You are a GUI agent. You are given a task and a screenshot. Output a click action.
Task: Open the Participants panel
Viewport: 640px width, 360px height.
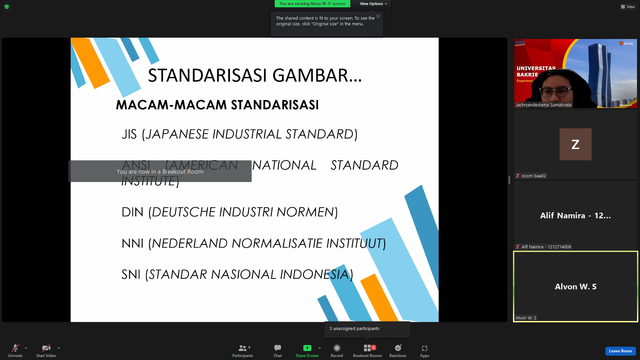pos(243,350)
